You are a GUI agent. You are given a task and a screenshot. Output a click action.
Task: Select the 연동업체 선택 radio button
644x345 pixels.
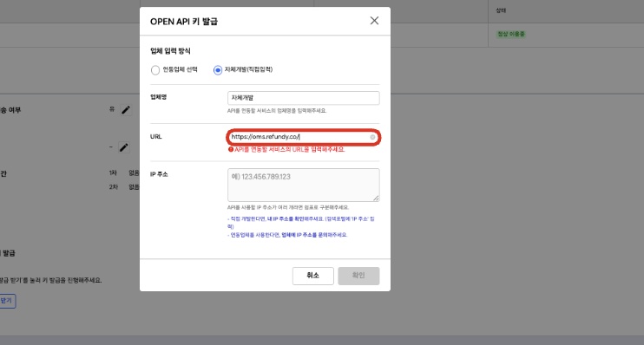click(155, 70)
